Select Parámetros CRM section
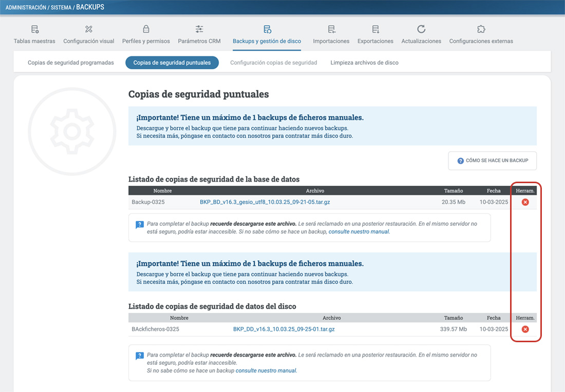This screenshot has width=565, height=392. [199, 41]
